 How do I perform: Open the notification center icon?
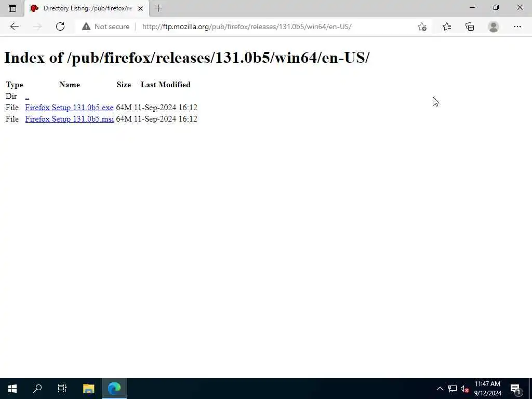(x=516, y=389)
